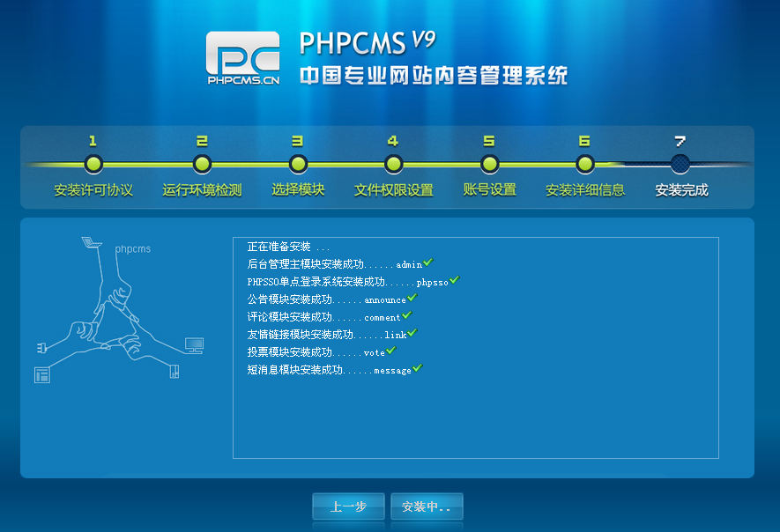Click the 安装中.. installing button

tap(427, 506)
